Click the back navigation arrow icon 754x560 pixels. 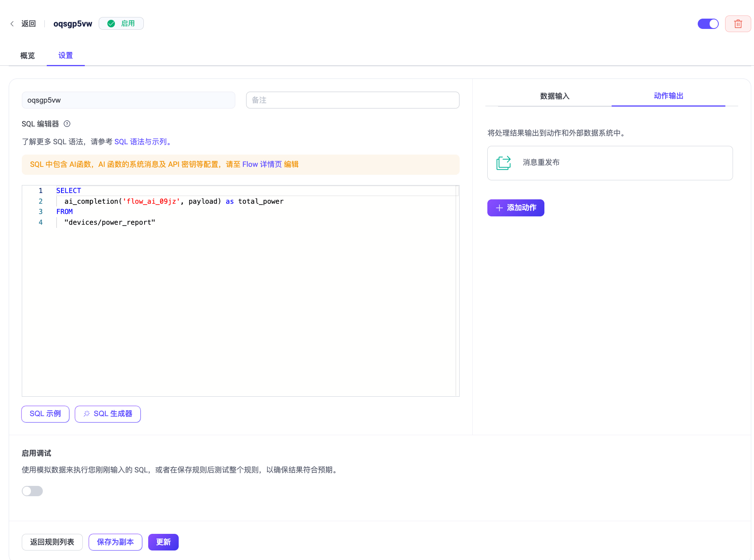pos(12,24)
